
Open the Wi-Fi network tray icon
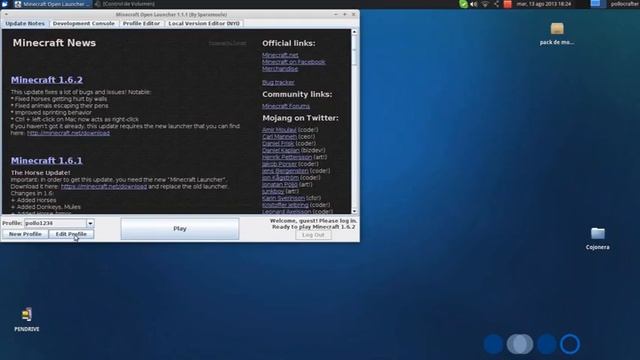[x=485, y=4]
